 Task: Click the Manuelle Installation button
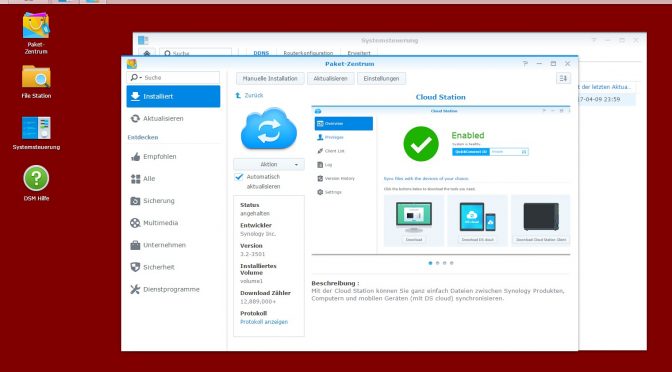(270, 78)
